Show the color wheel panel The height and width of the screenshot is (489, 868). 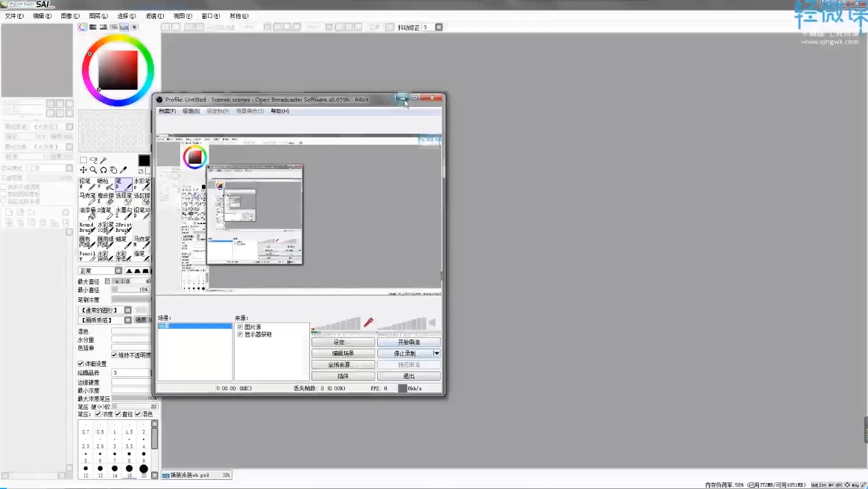pyautogui.click(x=83, y=27)
